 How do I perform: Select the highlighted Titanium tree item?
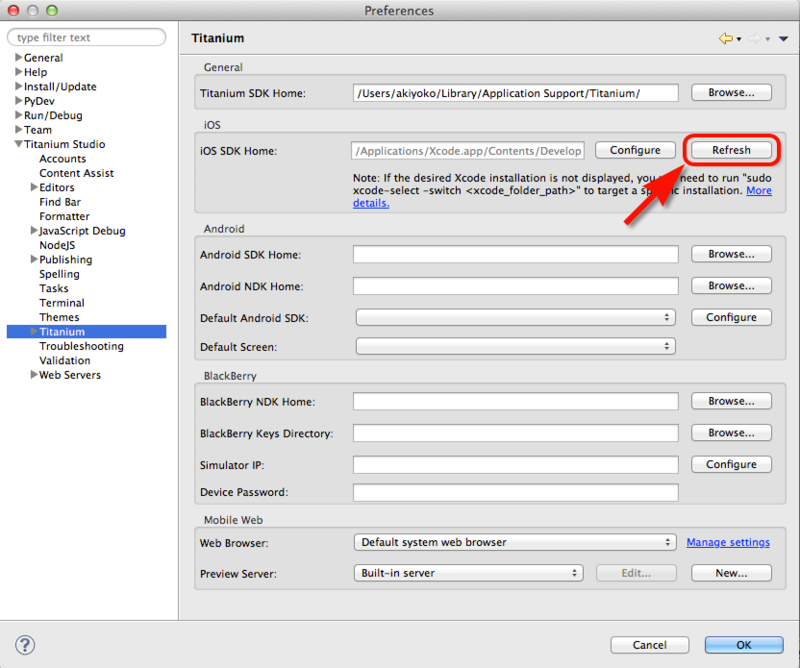(x=86, y=332)
